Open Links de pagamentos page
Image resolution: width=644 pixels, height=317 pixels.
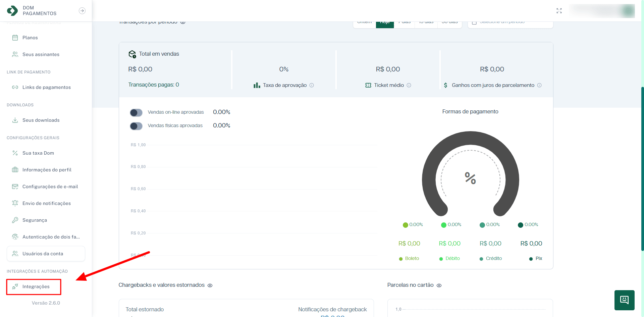coord(46,87)
